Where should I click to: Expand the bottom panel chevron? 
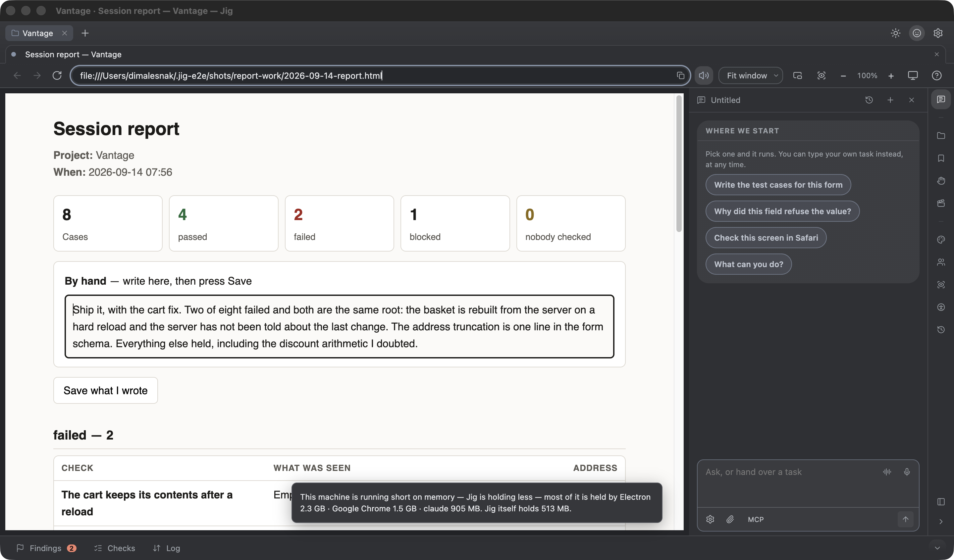click(x=937, y=548)
